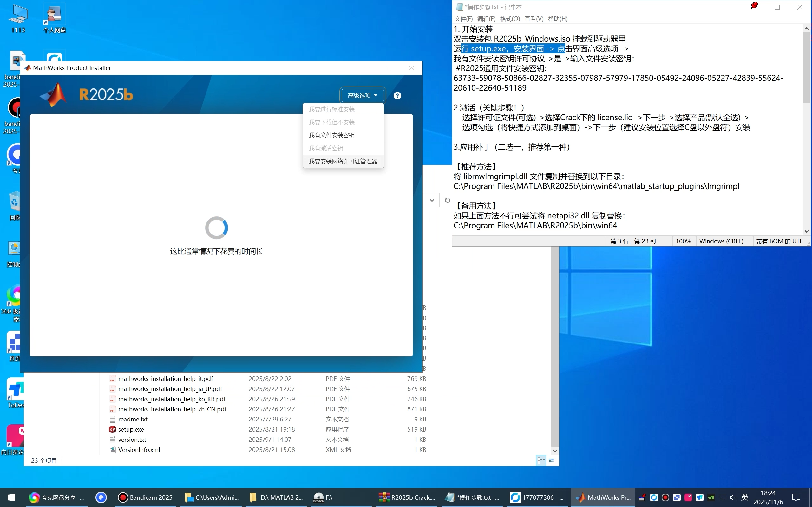The height and width of the screenshot is (507, 812).
Task: Click the volume speaker tray icon
Action: 734,497
